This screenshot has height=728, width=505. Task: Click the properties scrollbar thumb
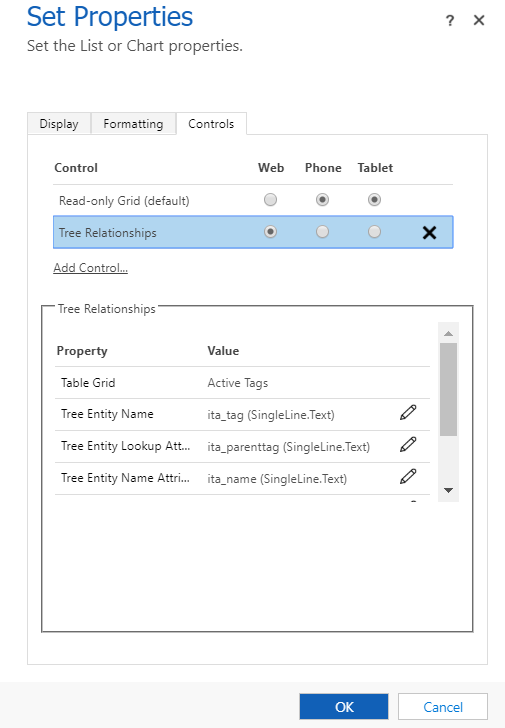coord(448,389)
